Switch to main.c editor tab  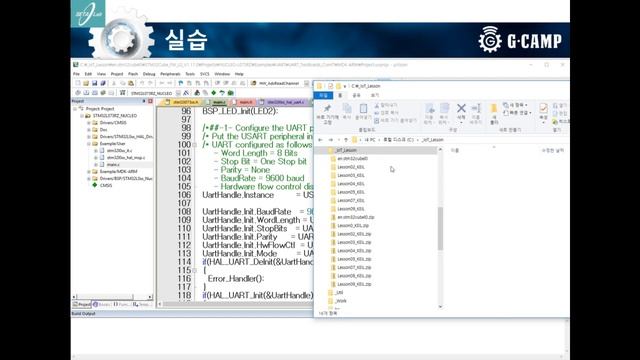[217, 102]
